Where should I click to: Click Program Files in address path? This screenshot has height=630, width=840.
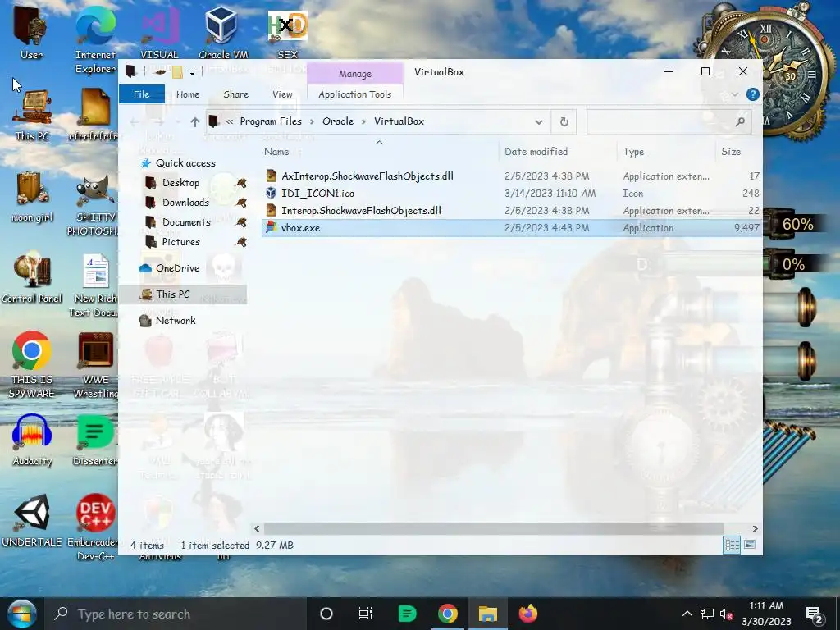[271, 121]
